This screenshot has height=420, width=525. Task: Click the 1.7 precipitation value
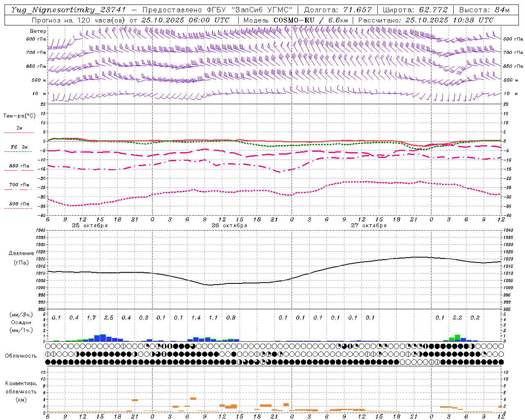point(91,317)
